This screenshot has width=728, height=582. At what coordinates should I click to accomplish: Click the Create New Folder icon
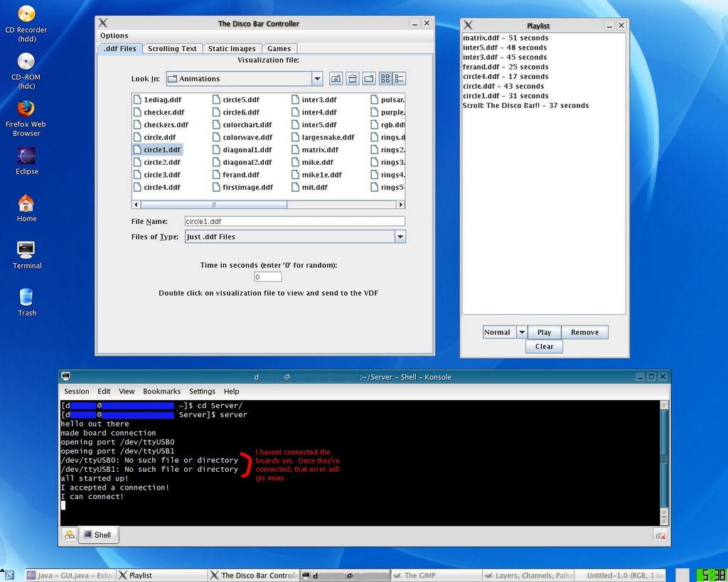tap(369, 79)
